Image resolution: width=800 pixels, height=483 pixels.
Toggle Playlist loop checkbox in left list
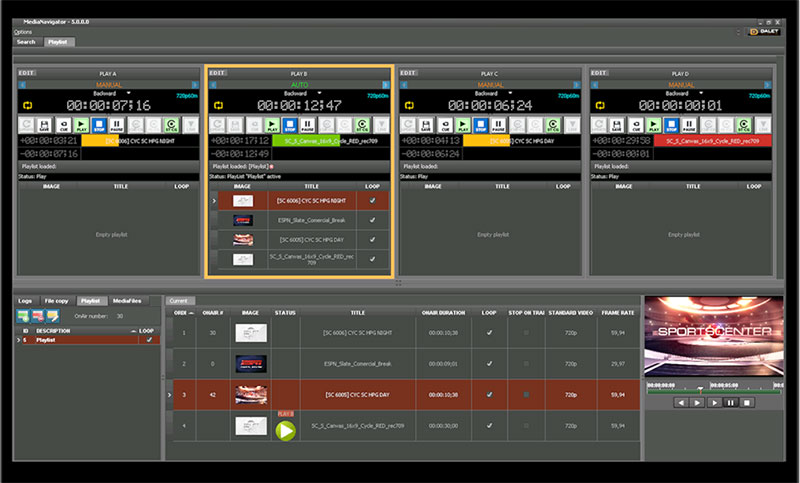tap(149, 340)
